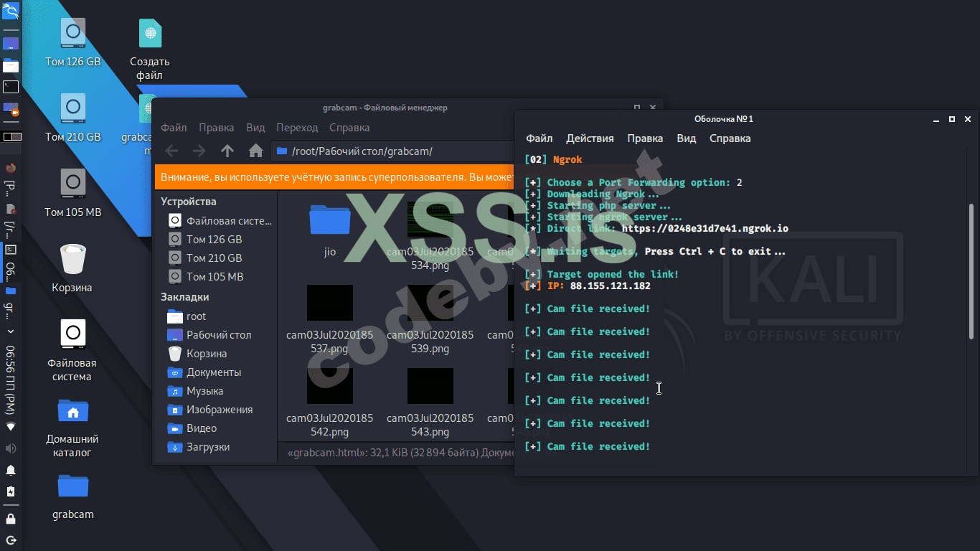Select Том 126 GB in the sidebar

click(x=206, y=239)
